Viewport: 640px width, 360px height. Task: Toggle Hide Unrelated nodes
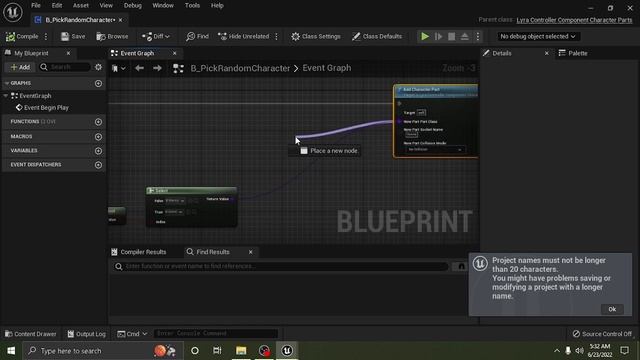click(x=244, y=36)
